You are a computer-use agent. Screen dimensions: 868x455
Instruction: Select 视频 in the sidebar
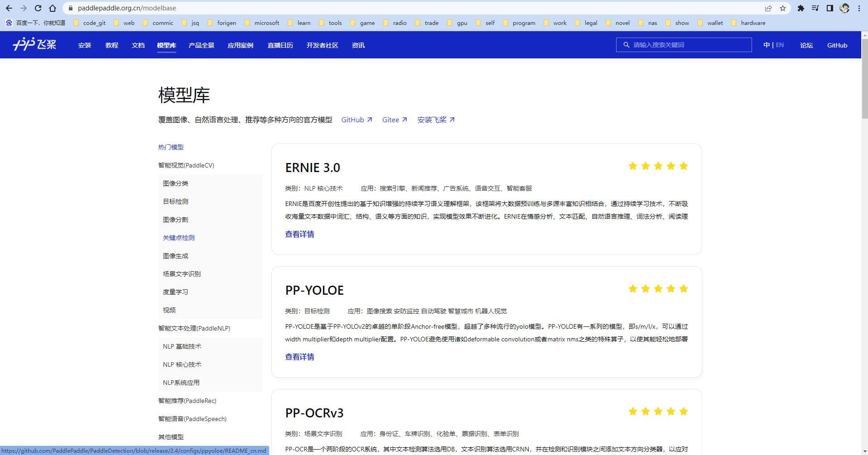[169, 310]
